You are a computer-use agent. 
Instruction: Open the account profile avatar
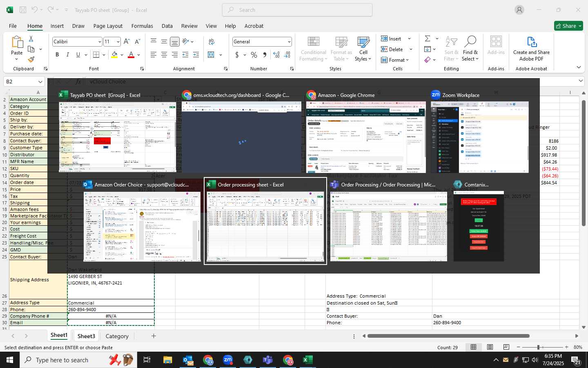(519, 10)
